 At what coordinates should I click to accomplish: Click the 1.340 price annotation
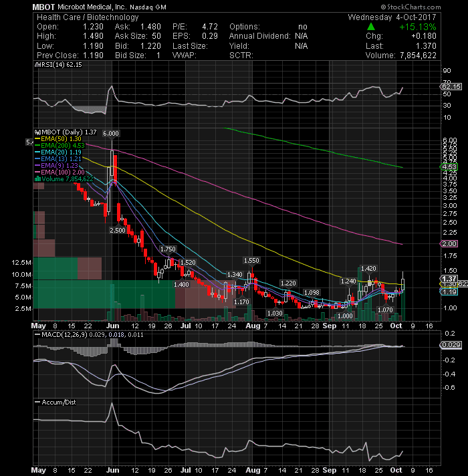pos(235,275)
